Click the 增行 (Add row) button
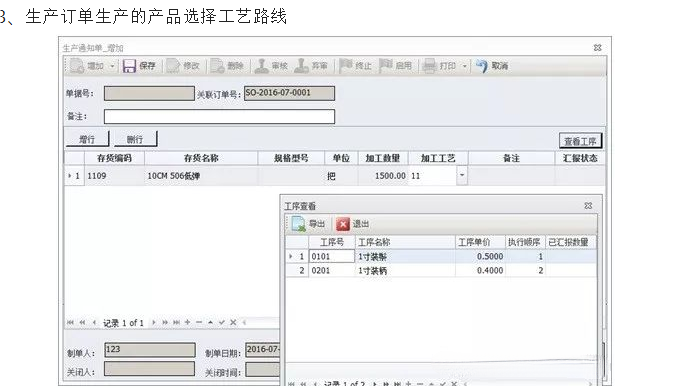 (87, 139)
